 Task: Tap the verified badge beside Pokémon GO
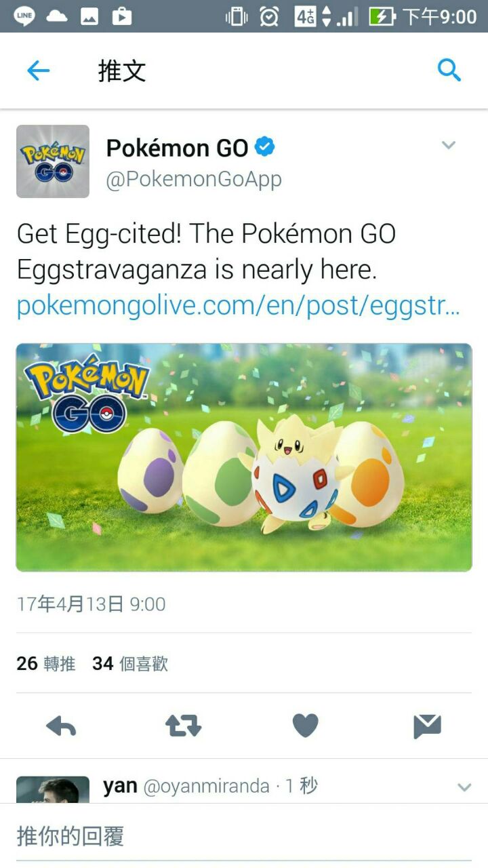coord(265,146)
